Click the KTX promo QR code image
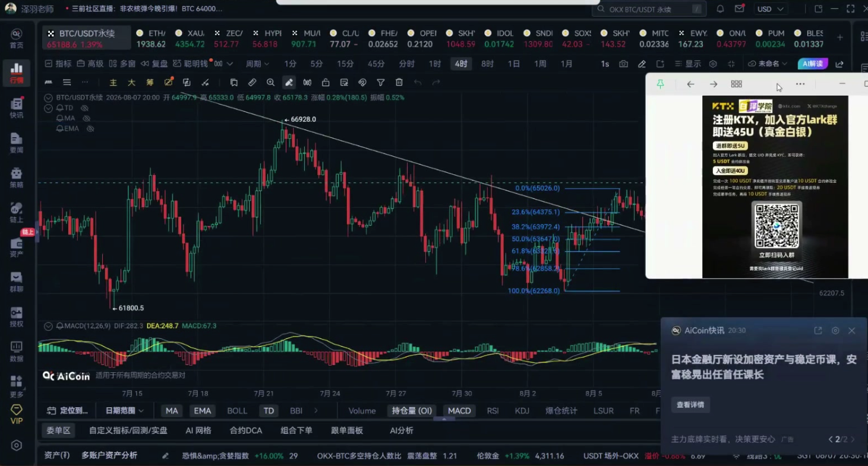Screen dimensions: 868x466 [777, 226]
